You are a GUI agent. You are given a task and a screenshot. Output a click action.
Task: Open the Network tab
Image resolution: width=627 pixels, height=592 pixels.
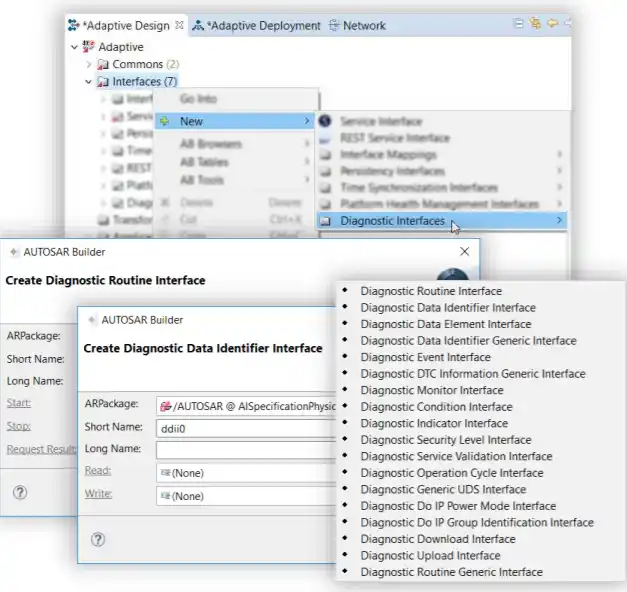[357, 26]
